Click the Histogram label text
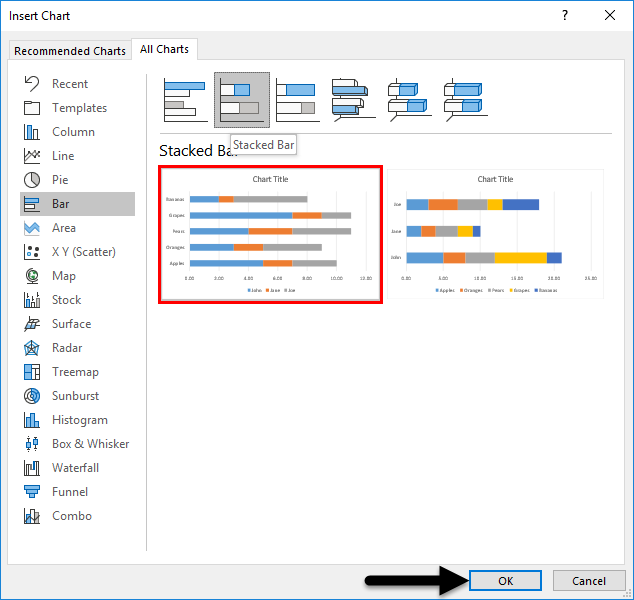Image resolution: width=634 pixels, height=600 pixels. point(80,420)
